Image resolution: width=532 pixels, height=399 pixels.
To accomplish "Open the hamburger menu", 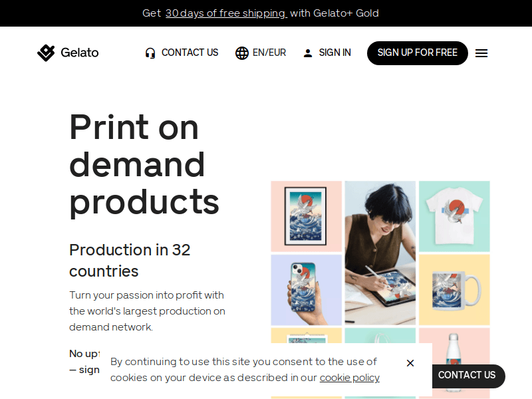I will (481, 53).
